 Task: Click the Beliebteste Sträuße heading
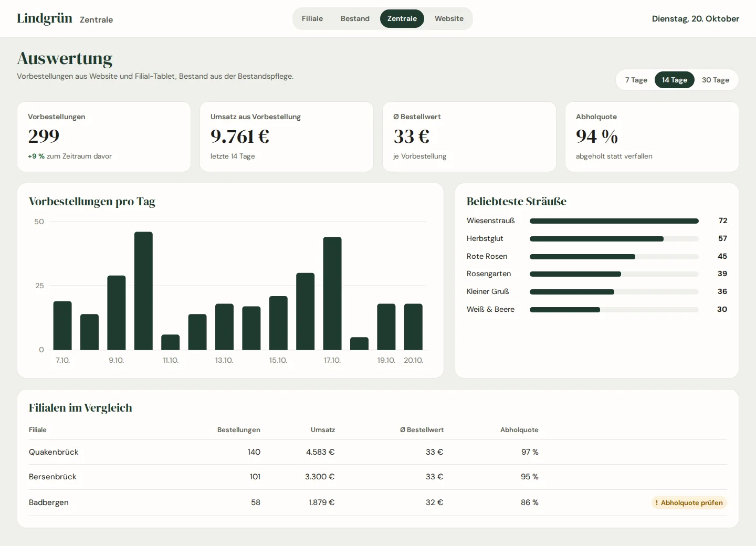click(517, 202)
